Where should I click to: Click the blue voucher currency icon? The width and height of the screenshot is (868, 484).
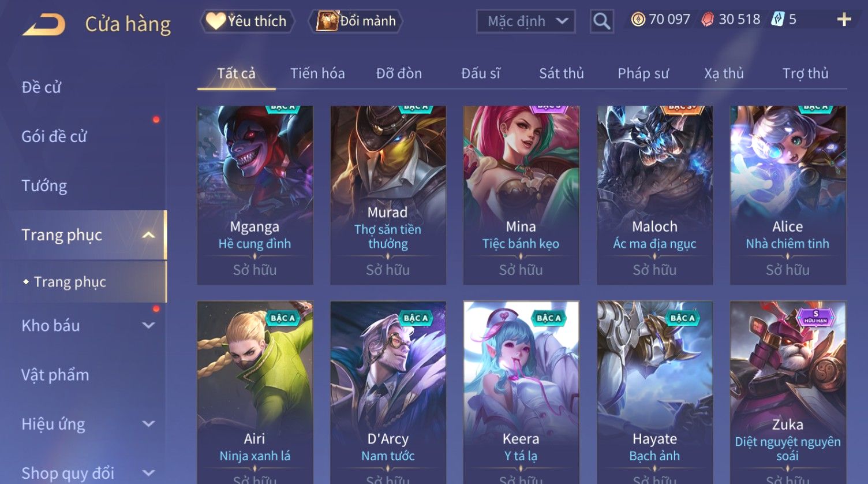[x=777, y=20]
